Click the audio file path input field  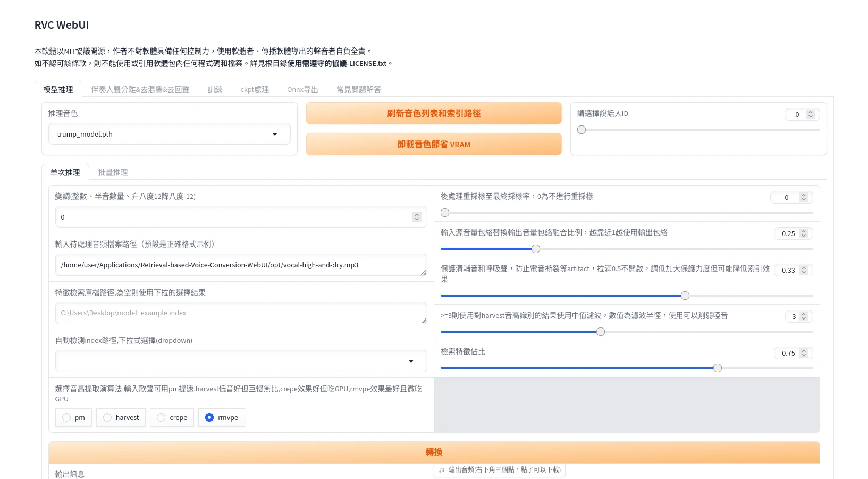(x=241, y=265)
